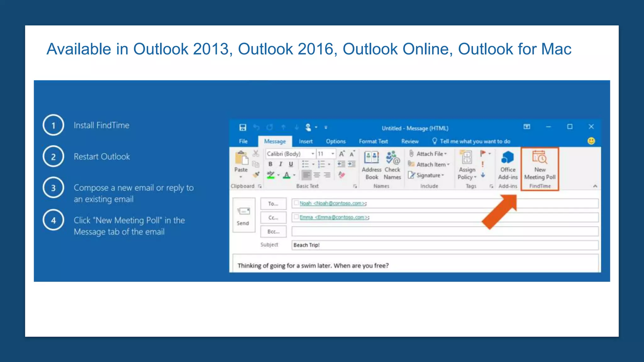The height and width of the screenshot is (362, 644).
Task: Select the Message ribbon tab
Action: click(x=275, y=141)
